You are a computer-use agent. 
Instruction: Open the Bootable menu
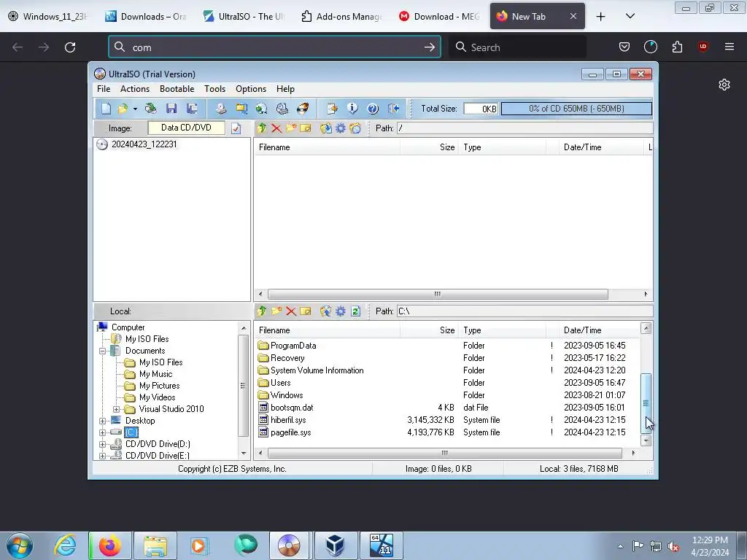(177, 89)
